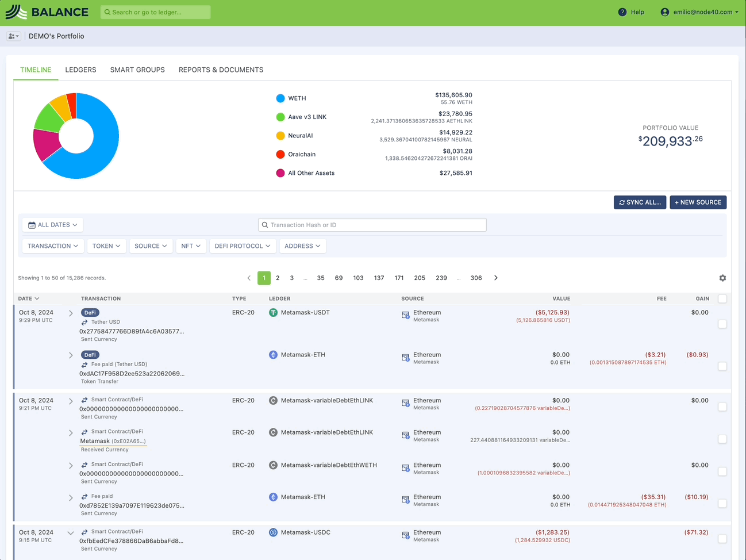Open the DEFI PROTOCOL filter dropdown
Viewport: 746px width, 560px height.
pos(242,246)
